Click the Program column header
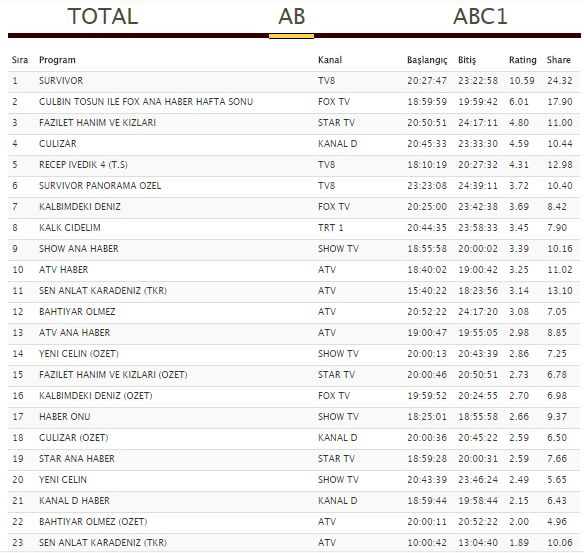 point(57,60)
